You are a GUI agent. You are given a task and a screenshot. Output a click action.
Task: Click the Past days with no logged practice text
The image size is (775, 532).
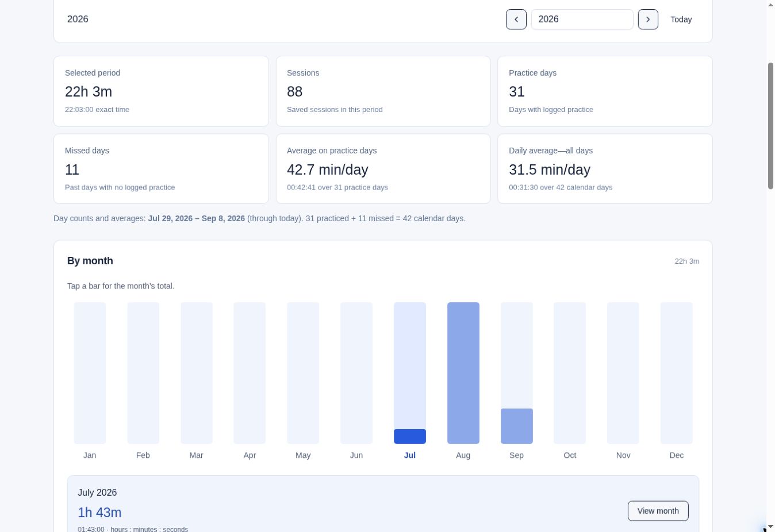pyautogui.click(x=120, y=187)
